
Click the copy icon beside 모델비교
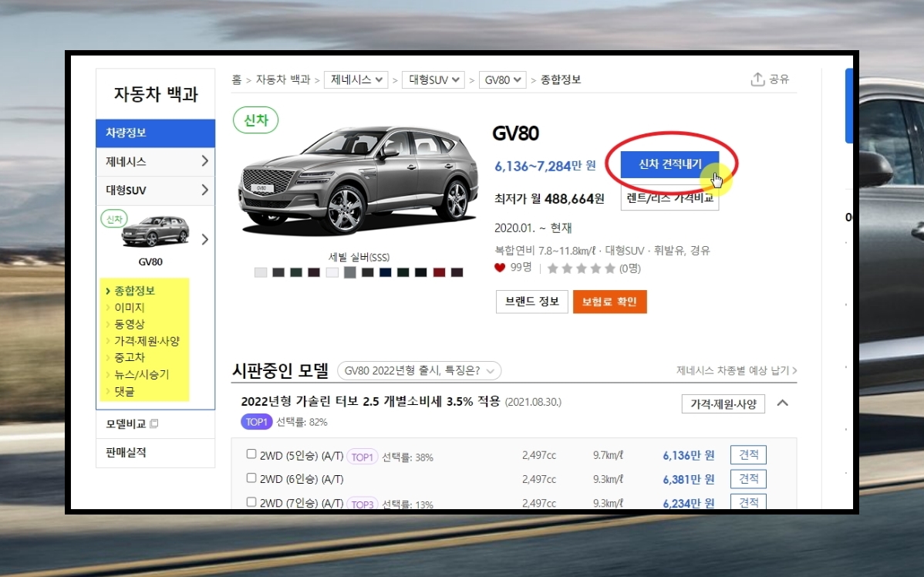coord(154,423)
